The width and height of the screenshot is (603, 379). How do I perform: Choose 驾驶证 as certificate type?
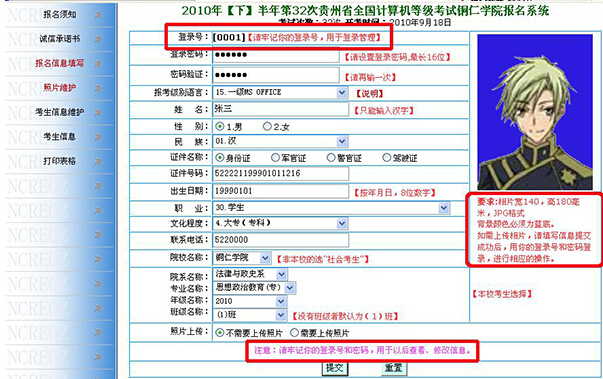[386, 158]
